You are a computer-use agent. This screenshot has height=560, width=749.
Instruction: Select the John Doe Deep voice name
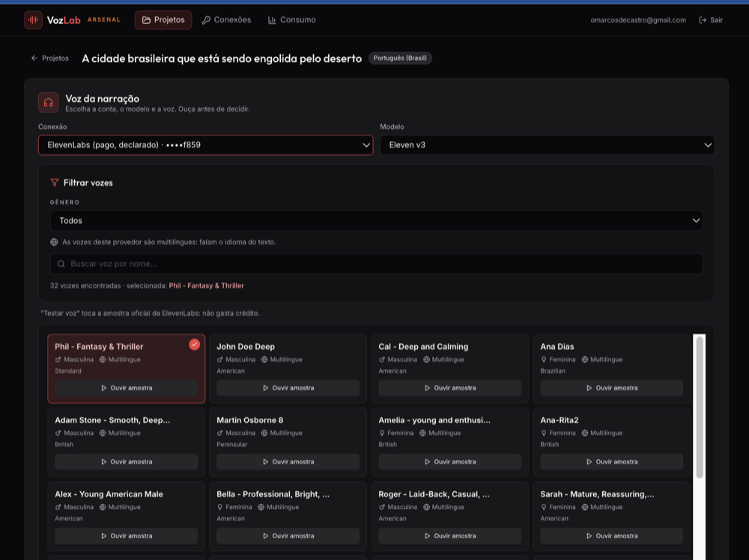[x=246, y=347]
